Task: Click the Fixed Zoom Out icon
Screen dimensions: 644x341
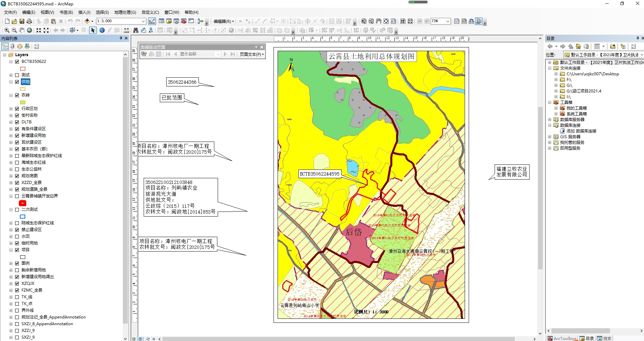Action: coord(46,30)
